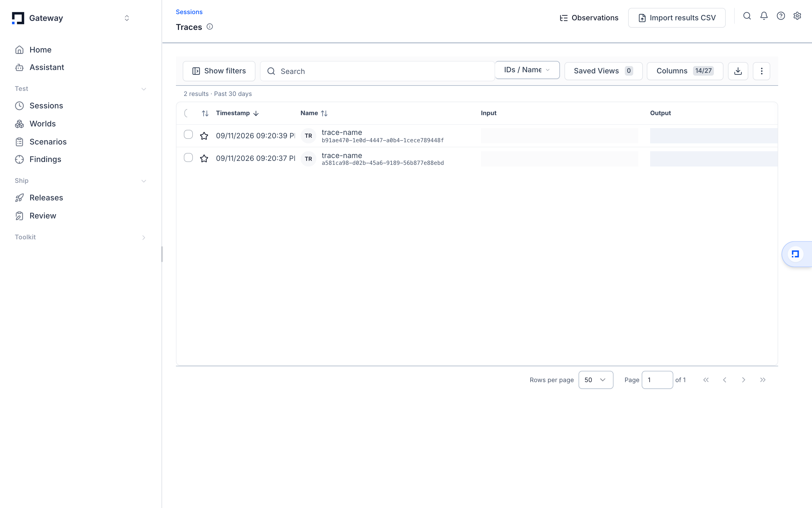Go to previous page arrow
Image resolution: width=812 pixels, height=508 pixels.
coord(725,380)
